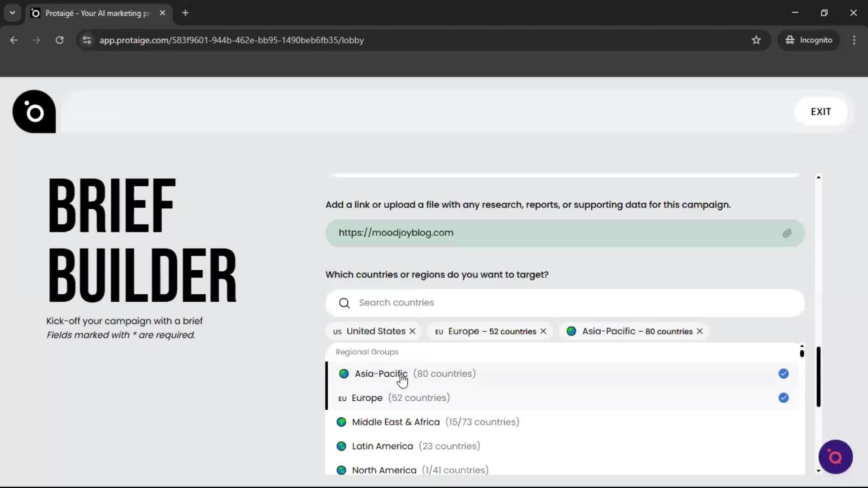
Task: Remove the United States country tag
Action: click(x=412, y=331)
